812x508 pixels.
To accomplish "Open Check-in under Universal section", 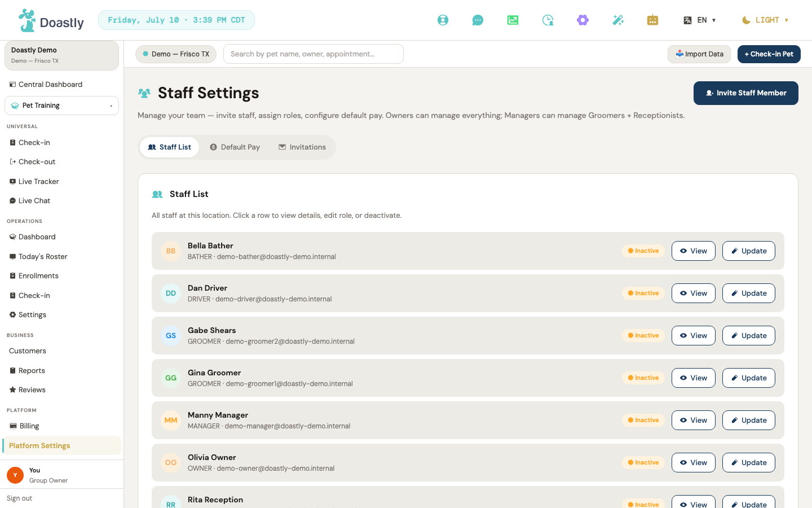I will 61,143.
